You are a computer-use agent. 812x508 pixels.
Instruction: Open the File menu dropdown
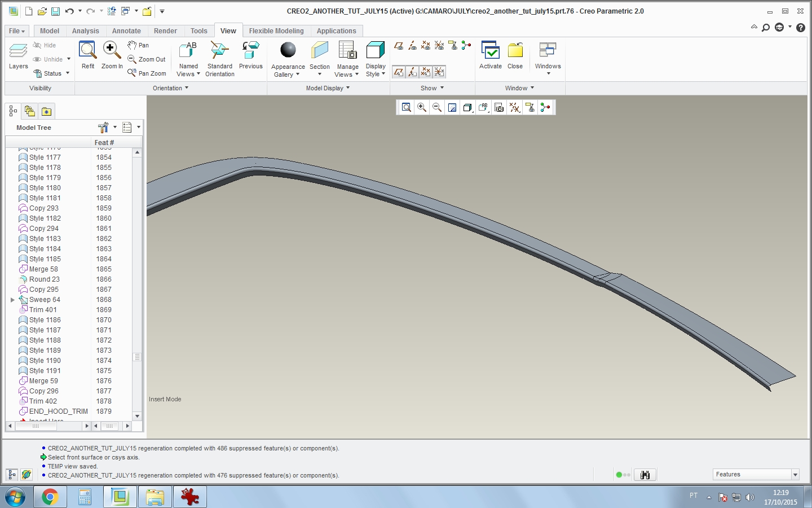(x=17, y=31)
